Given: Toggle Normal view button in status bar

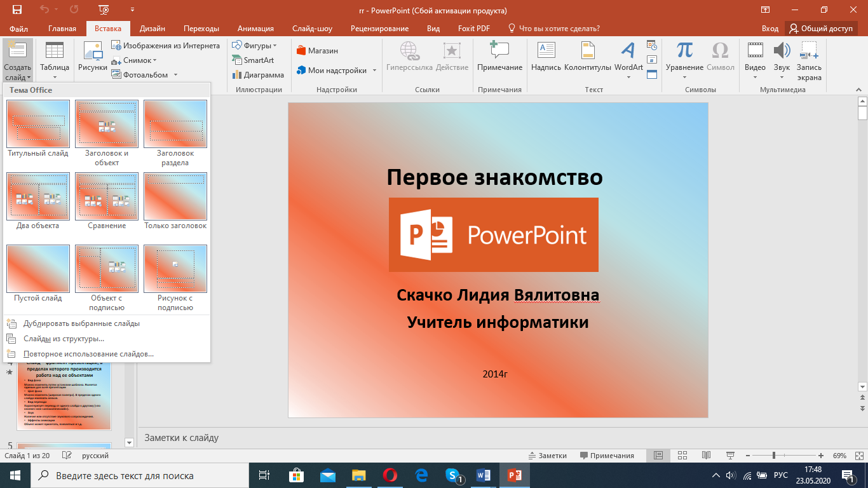Looking at the screenshot, I should click(658, 456).
